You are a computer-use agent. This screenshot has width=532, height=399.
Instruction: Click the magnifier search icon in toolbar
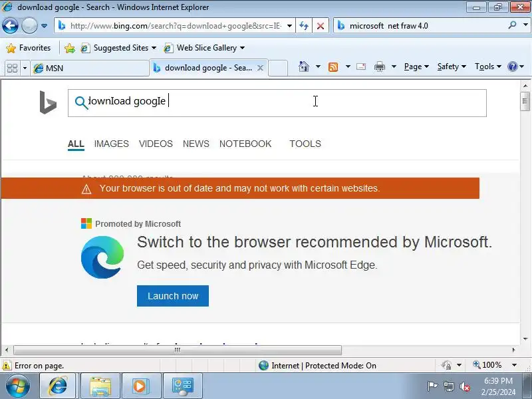click(512, 25)
